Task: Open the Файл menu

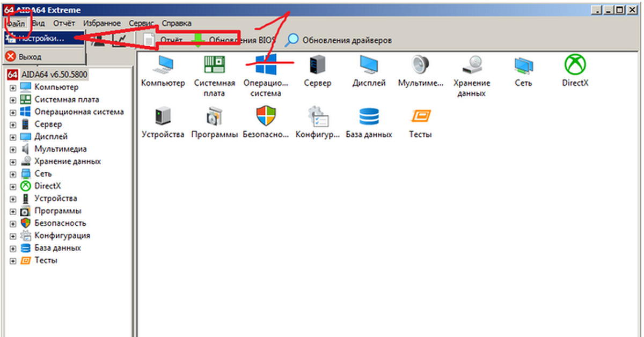Action: coord(16,24)
